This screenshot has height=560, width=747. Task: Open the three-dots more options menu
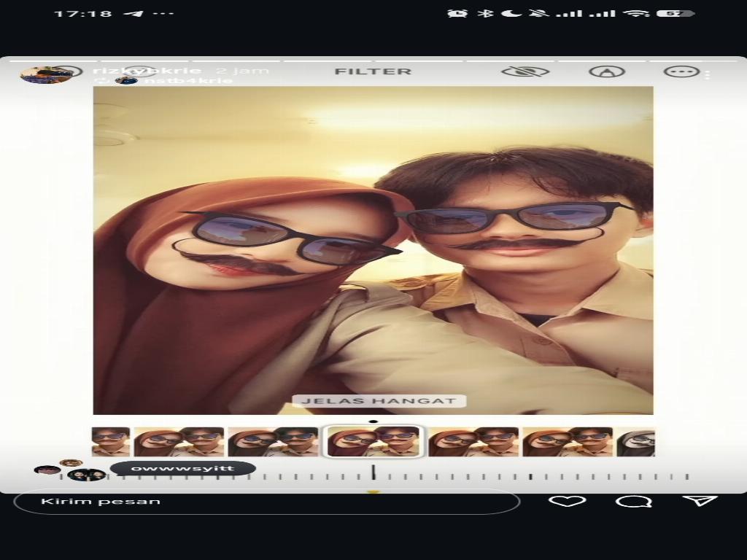(681, 71)
